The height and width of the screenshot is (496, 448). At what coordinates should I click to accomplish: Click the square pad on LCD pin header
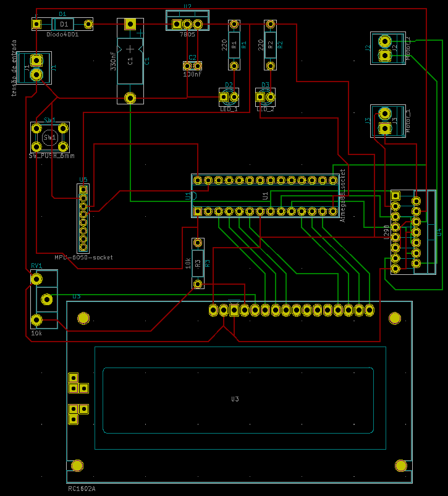pos(234,310)
